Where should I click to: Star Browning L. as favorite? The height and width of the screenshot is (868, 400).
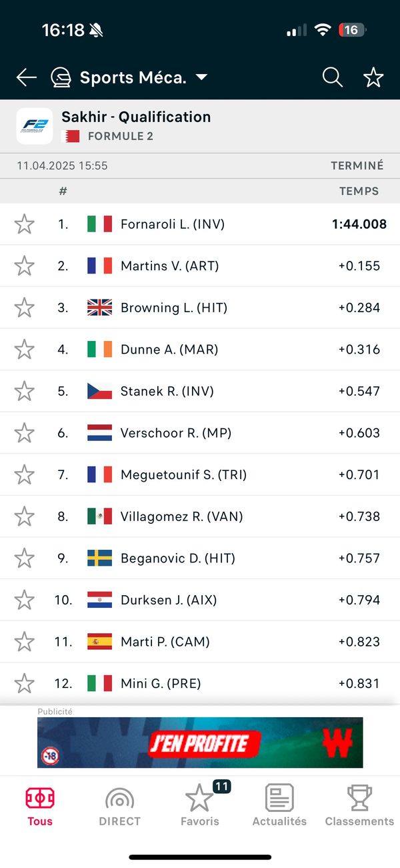point(25,308)
